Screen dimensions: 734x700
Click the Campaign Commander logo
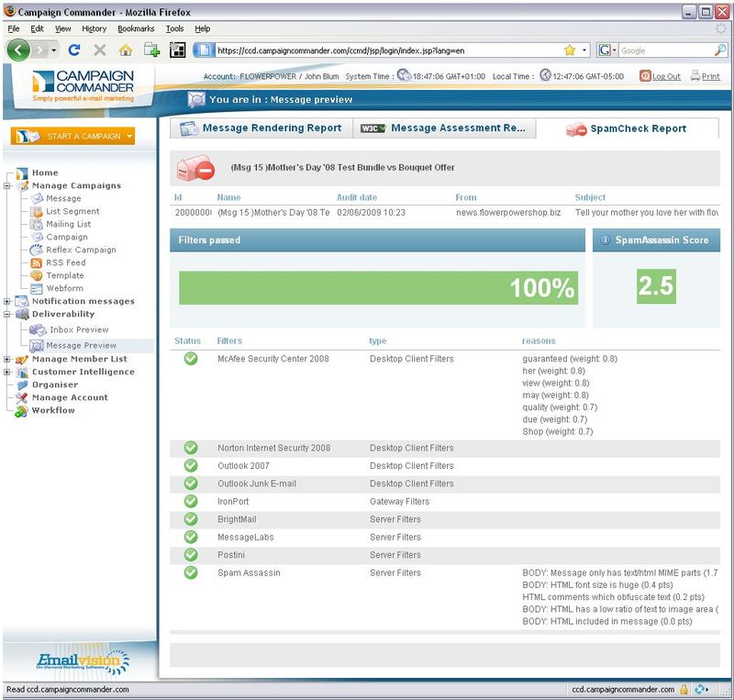(x=83, y=85)
